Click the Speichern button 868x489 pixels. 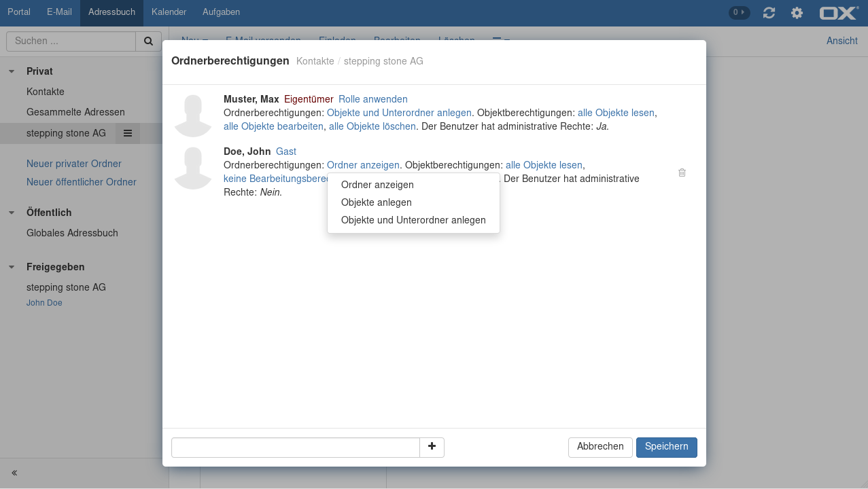point(666,447)
